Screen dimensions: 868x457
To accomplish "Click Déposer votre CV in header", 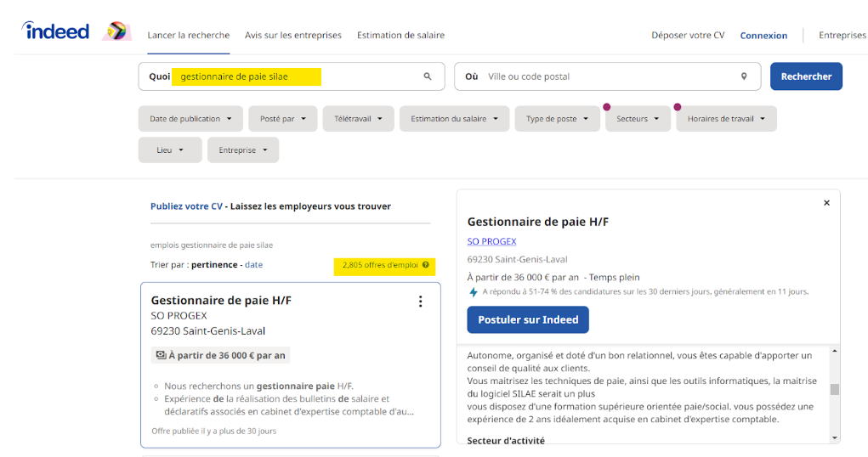I will [x=688, y=35].
